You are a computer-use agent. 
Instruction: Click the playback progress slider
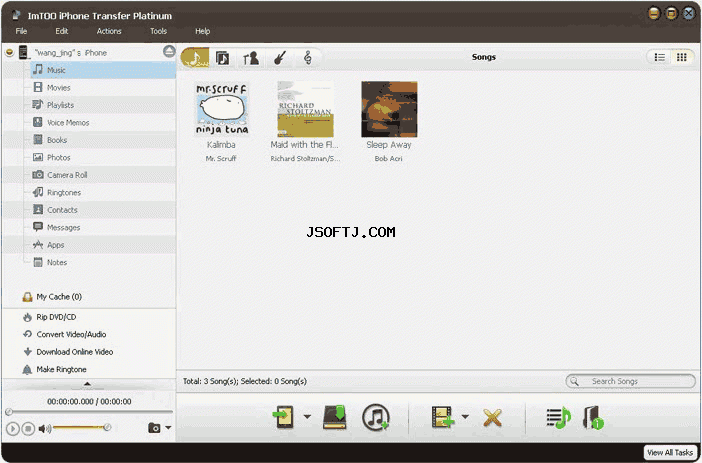90,412
